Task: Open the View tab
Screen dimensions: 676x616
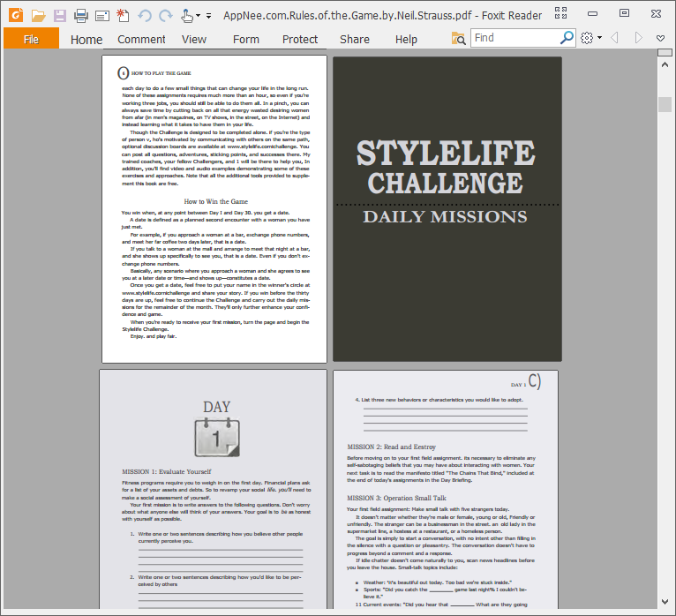Action: tap(194, 39)
